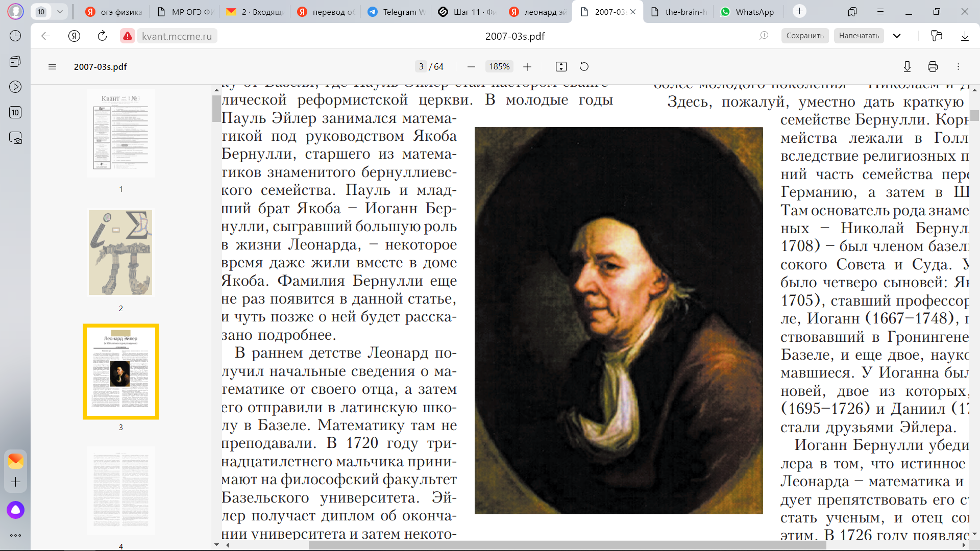This screenshot has height=551, width=980.
Task: Zoom out the PDF with minus
Action: point(471,66)
